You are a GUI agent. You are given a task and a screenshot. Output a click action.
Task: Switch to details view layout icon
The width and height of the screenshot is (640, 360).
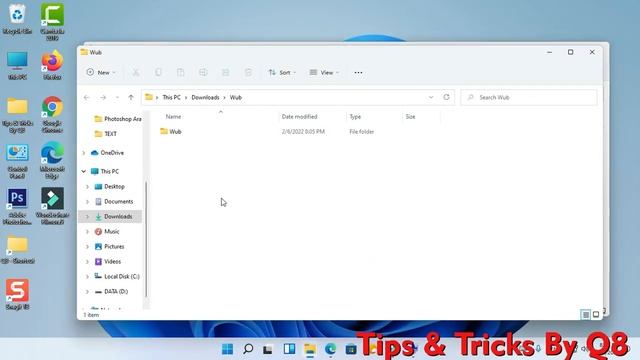586,314
